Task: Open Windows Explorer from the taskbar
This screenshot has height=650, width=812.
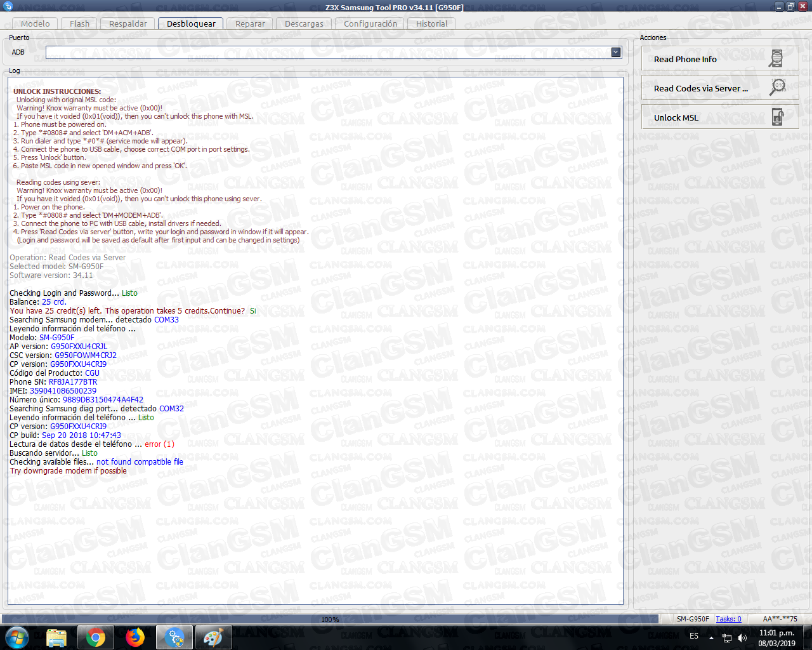Action: (x=56, y=637)
